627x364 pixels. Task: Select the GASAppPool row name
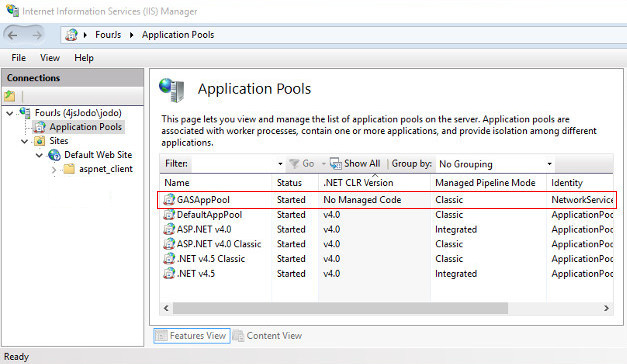click(203, 200)
